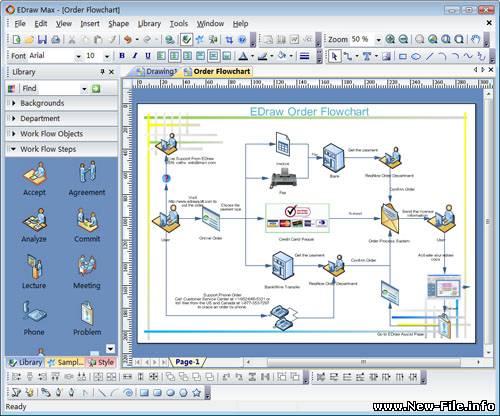Viewport: 500px width, 416px height.
Task: Click the Print icon
Action: (x=56, y=40)
